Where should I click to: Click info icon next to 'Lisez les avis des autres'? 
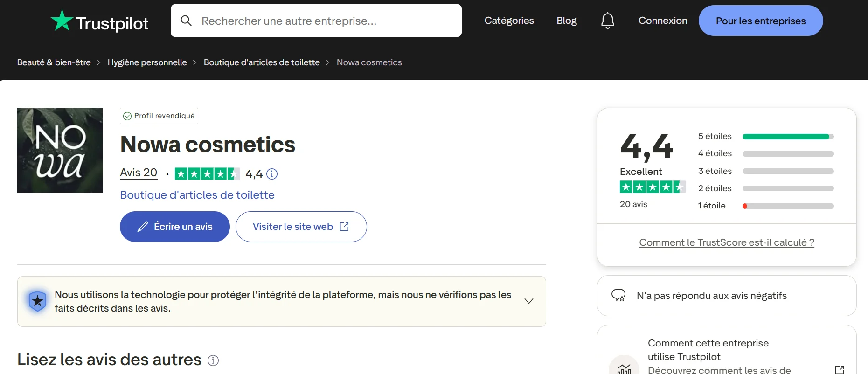(213, 360)
